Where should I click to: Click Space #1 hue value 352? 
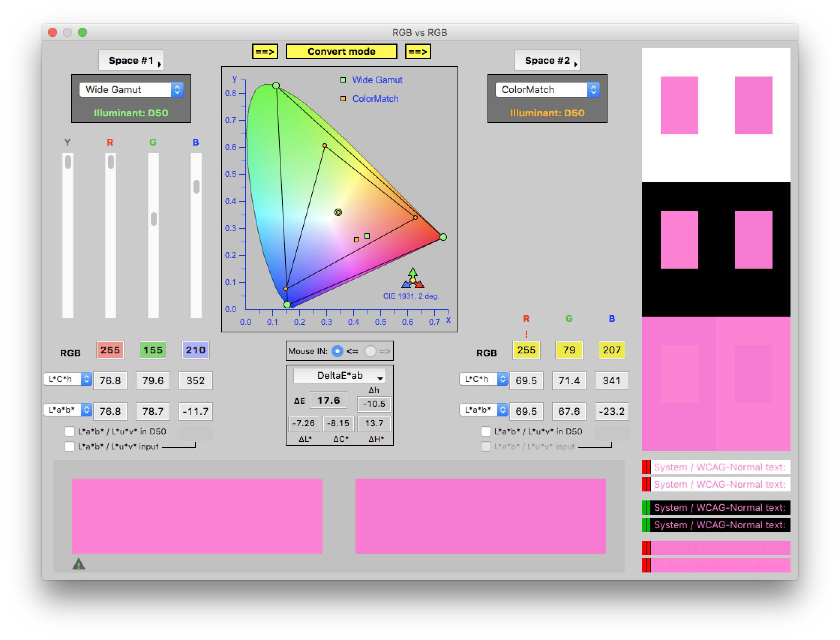pyautogui.click(x=196, y=380)
